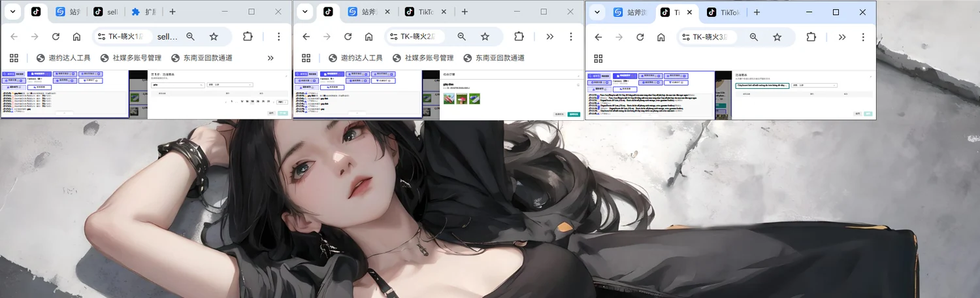The image size is (980, 298).
Task: Open extensions puzzle icon in TK-晓火3 window
Action: point(811,37)
